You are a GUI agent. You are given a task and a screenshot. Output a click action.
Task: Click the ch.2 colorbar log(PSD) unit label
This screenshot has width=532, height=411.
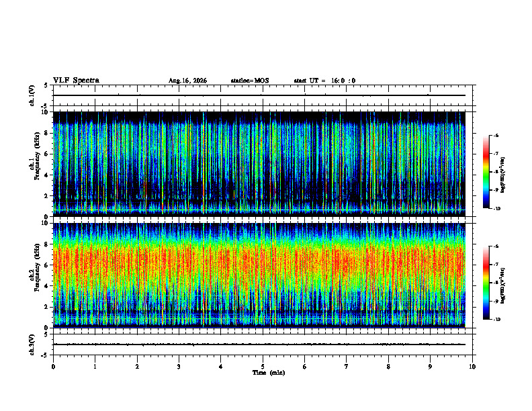(x=503, y=285)
